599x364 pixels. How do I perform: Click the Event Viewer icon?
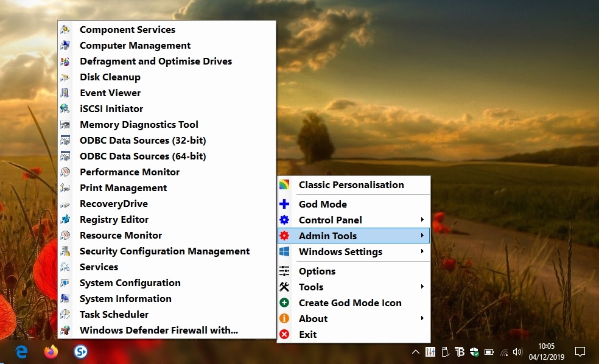(65, 93)
